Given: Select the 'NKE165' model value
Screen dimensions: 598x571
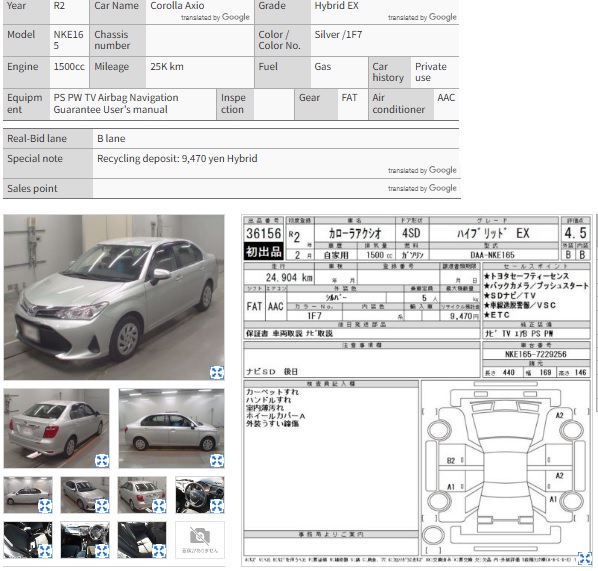Looking at the screenshot, I should coord(68,40).
